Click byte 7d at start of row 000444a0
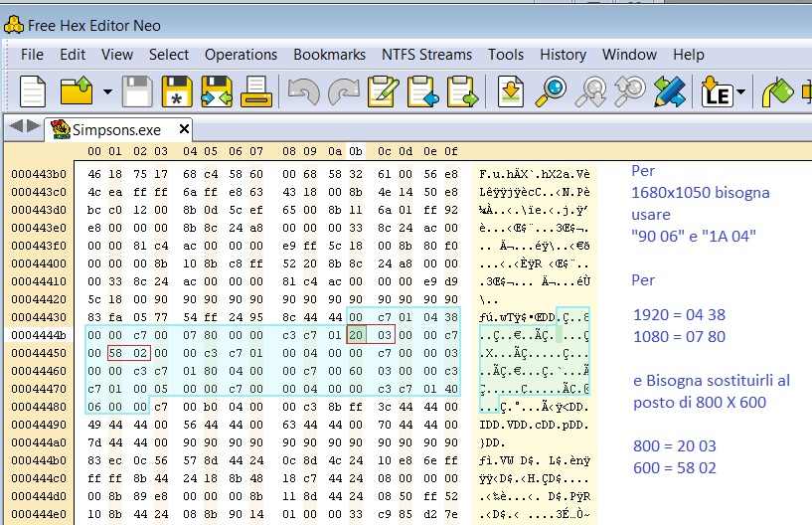Viewport: 812px width, 525px height. 94,442
